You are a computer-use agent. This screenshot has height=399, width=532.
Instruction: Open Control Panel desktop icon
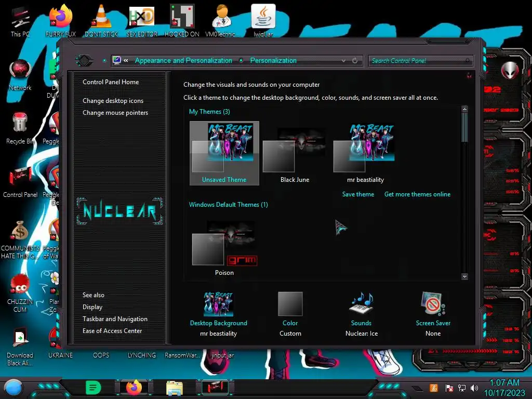[20, 182]
